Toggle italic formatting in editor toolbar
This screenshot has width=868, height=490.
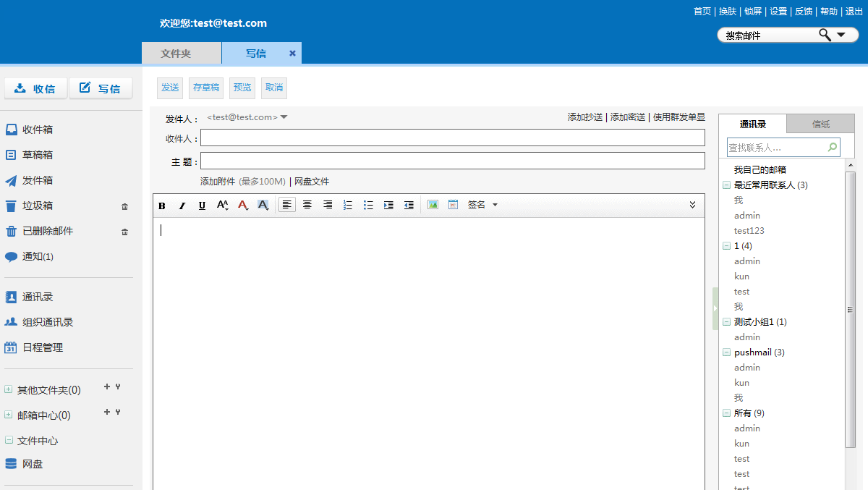[x=182, y=206]
